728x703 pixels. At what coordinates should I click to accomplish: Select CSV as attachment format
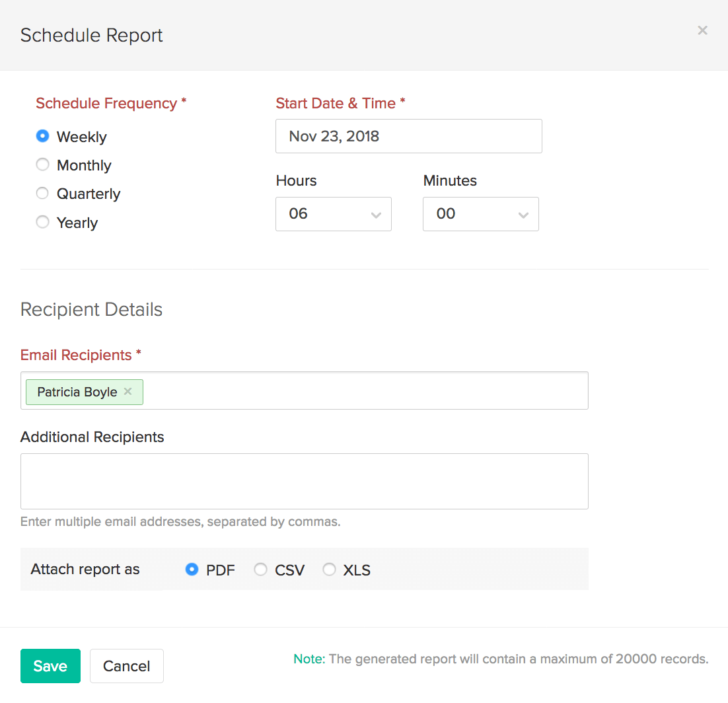point(261,569)
